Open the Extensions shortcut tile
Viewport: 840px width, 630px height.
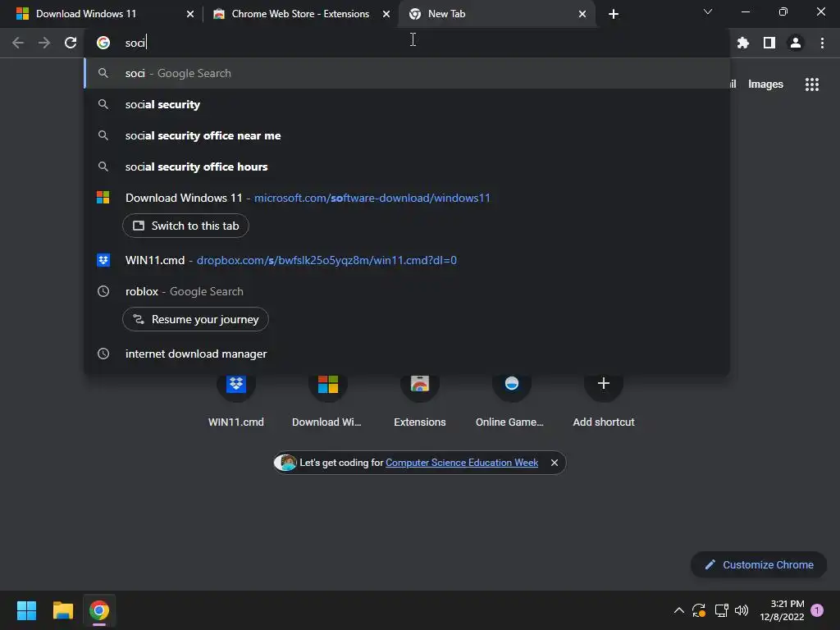(x=419, y=399)
